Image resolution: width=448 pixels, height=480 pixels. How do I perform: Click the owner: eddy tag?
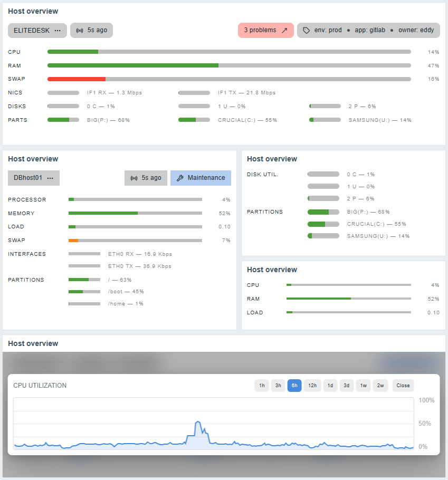[416, 30]
